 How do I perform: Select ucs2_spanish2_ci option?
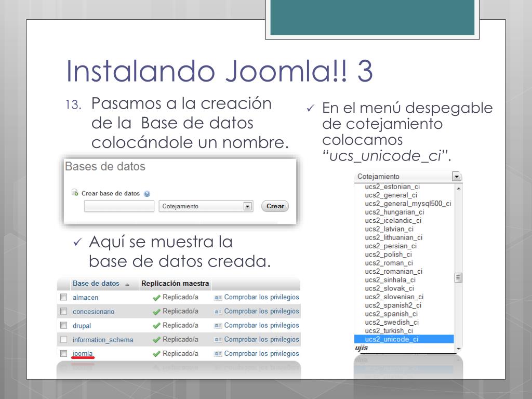(393, 305)
